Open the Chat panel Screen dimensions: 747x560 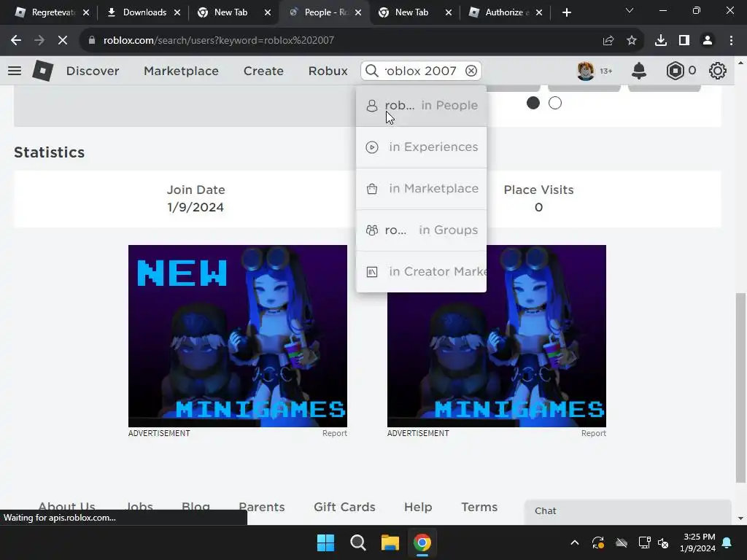coord(628,511)
